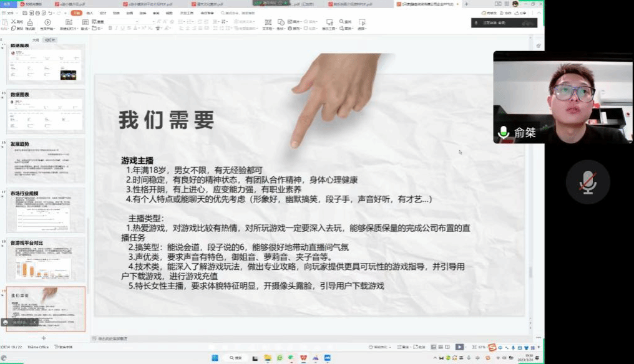634x364 pixels.
Task: Open the Windows Start menu
Action: [x=215, y=358]
